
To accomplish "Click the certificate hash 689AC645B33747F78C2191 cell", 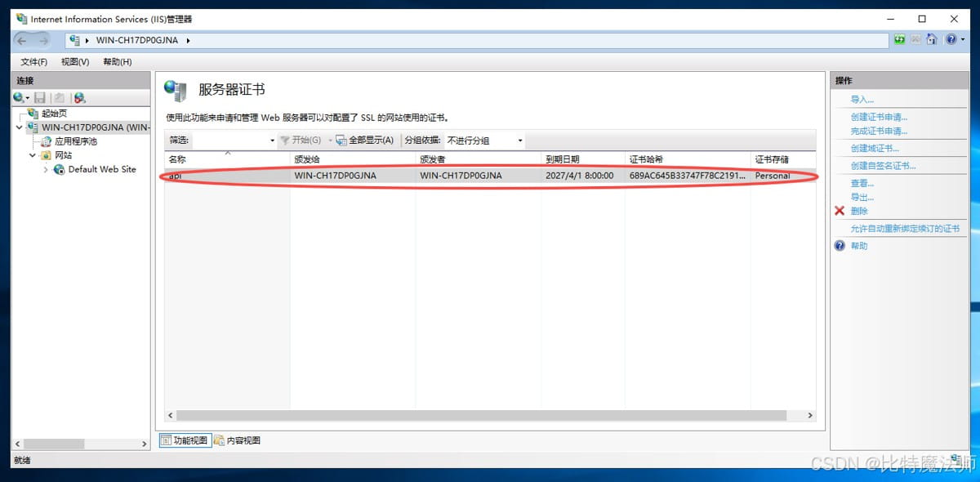I will click(688, 176).
